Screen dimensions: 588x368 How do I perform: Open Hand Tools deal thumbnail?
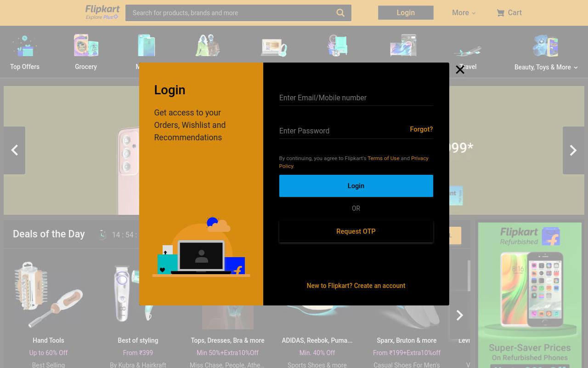[48, 294]
